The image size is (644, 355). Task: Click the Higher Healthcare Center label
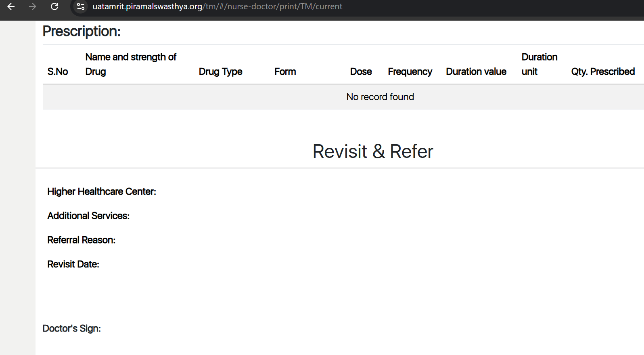[x=102, y=191]
